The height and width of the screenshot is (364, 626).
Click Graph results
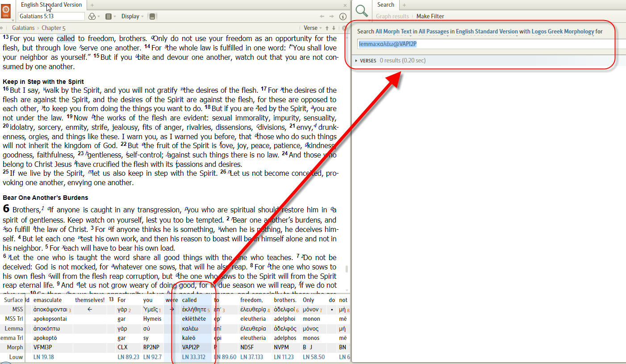click(392, 17)
